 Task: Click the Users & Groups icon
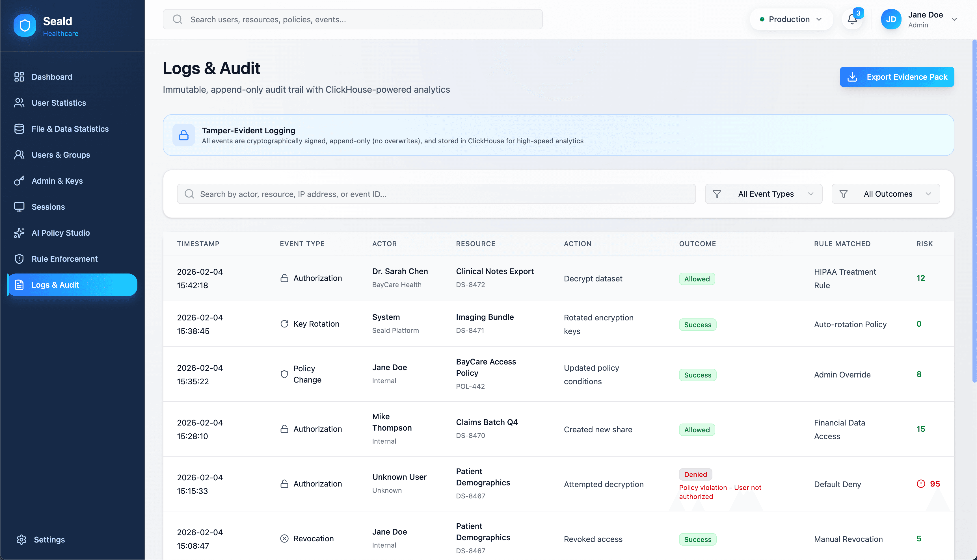point(19,155)
